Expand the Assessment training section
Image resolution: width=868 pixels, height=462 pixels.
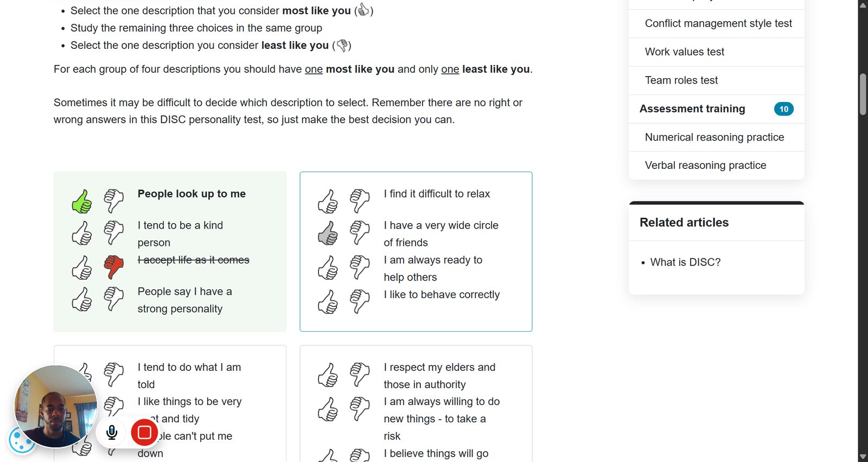tap(716, 109)
